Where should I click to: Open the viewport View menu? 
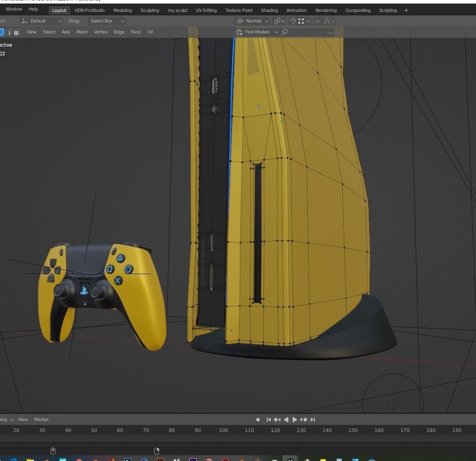point(32,32)
